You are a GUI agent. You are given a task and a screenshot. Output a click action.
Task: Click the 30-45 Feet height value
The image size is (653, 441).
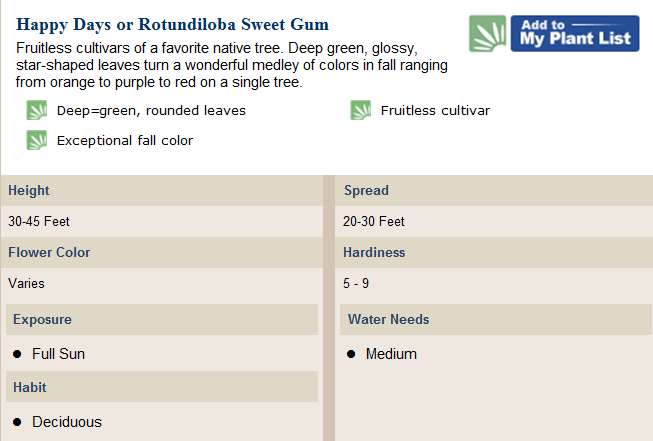point(39,222)
